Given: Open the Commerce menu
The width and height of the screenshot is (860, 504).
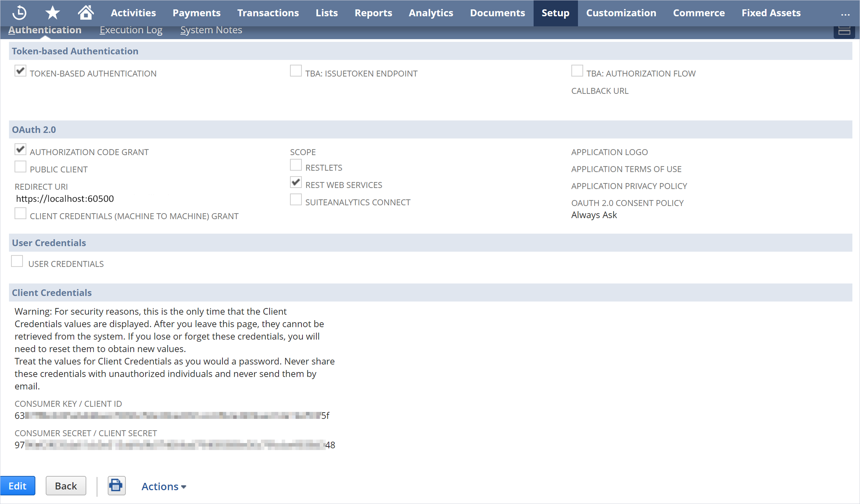Looking at the screenshot, I should click(x=699, y=13).
